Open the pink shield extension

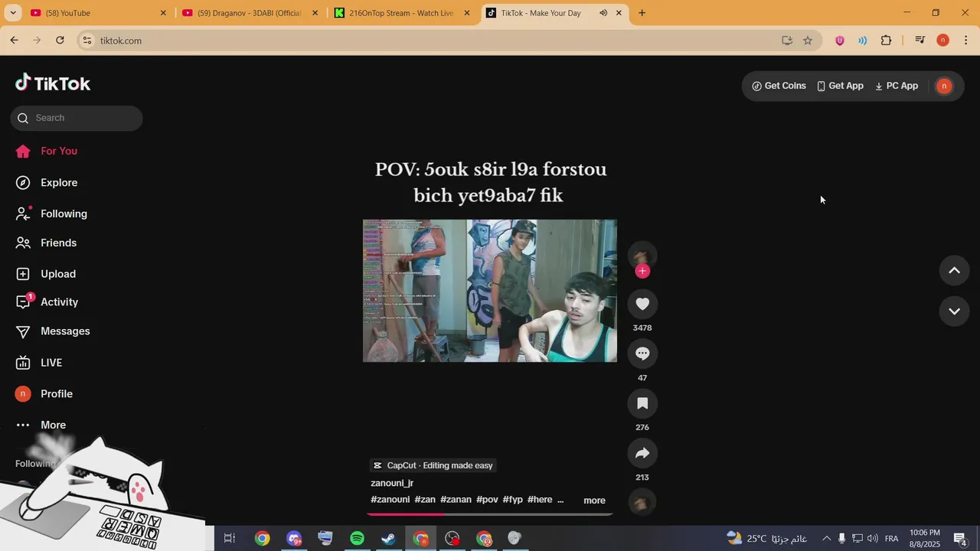[840, 41]
